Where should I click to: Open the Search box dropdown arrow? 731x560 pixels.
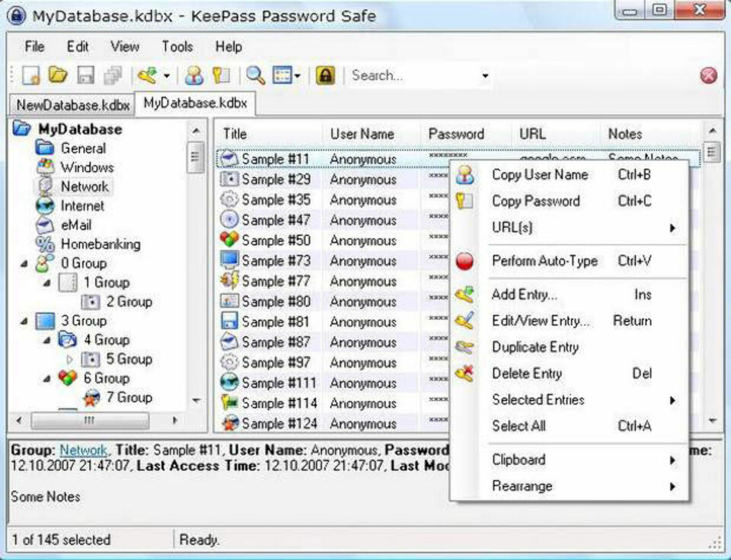(x=485, y=75)
